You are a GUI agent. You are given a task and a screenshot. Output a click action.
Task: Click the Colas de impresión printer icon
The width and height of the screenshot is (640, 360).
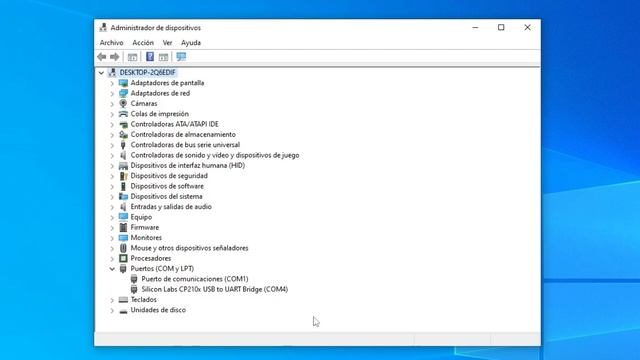point(123,114)
